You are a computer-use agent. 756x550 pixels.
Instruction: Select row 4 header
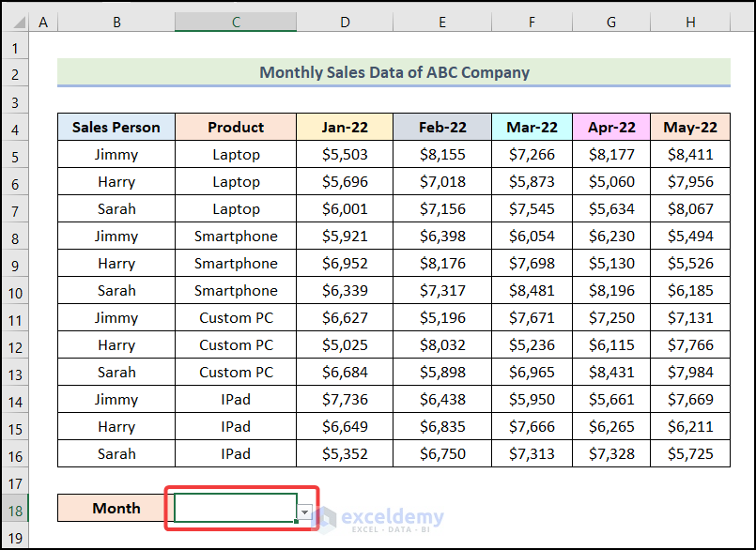point(15,128)
